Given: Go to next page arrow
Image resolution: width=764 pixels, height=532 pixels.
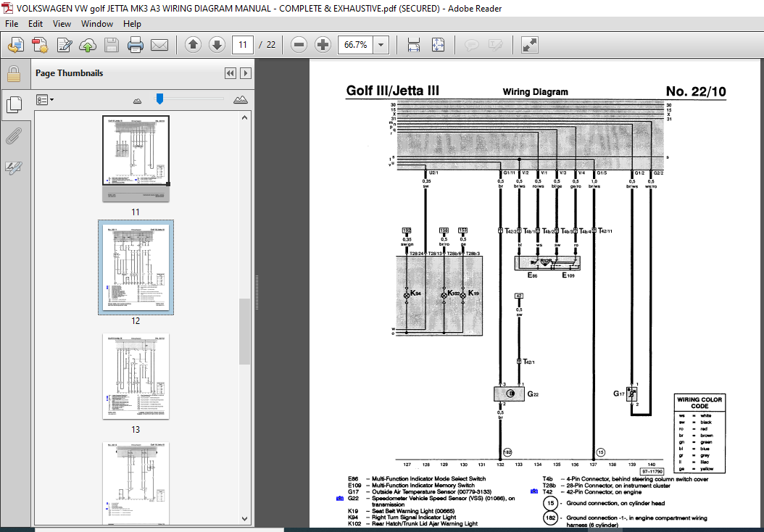Looking at the screenshot, I should (x=217, y=45).
